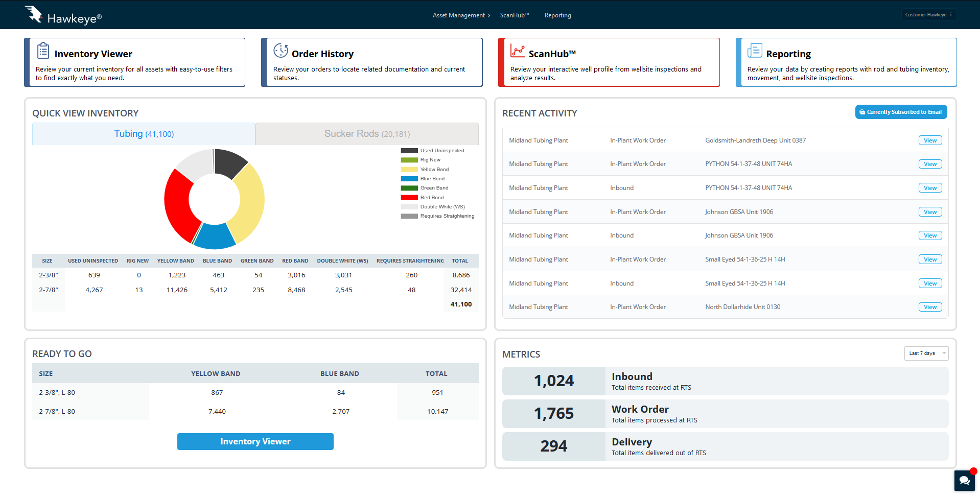Viewport: 980px width, 497px height.
Task: Select the 2-3/8" size row label
Action: click(49, 275)
